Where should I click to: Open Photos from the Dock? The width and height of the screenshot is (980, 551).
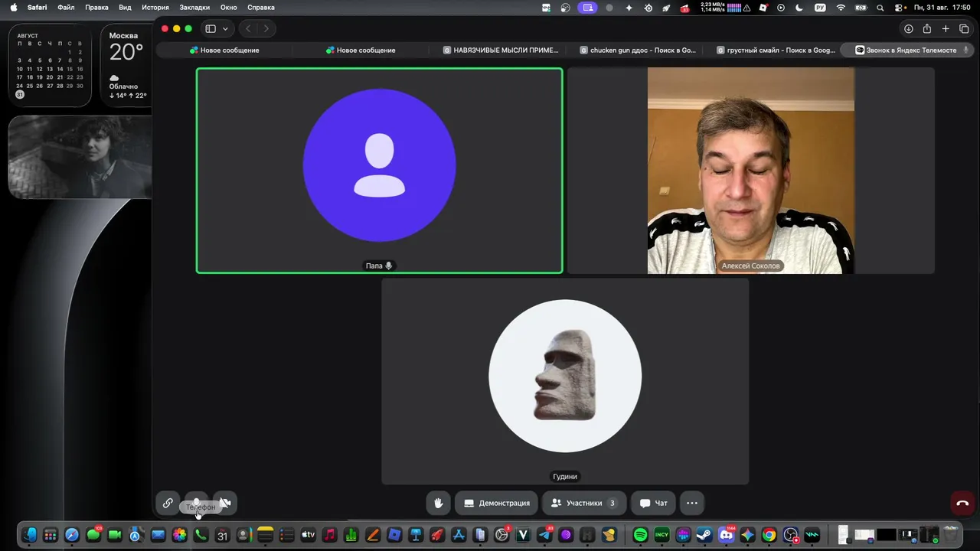click(179, 535)
